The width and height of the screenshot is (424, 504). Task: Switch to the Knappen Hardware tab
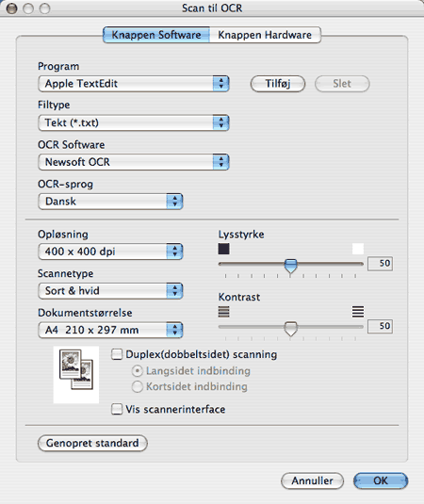tap(265, 35)
